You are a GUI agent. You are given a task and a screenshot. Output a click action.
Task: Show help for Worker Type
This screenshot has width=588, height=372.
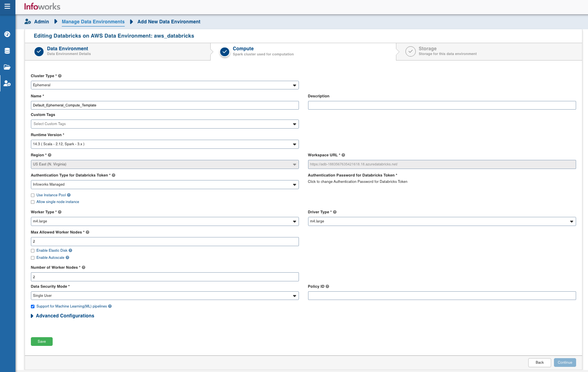(60, 212)
